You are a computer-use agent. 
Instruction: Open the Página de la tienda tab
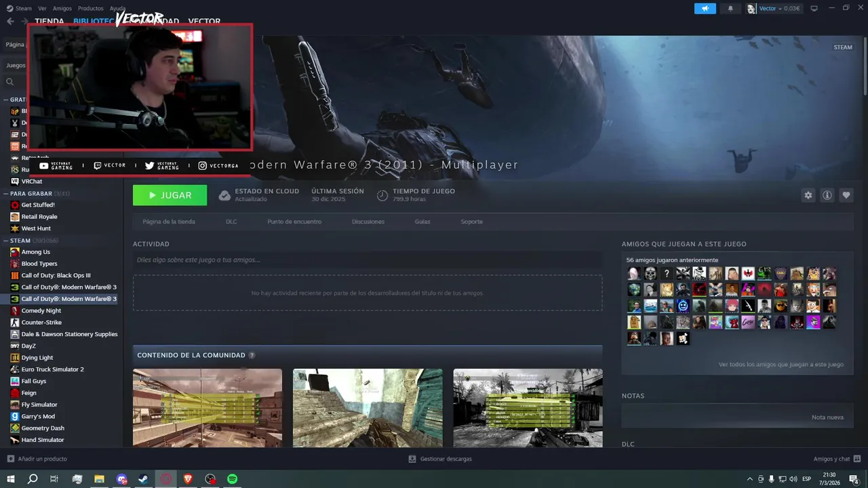pos(169,222)
